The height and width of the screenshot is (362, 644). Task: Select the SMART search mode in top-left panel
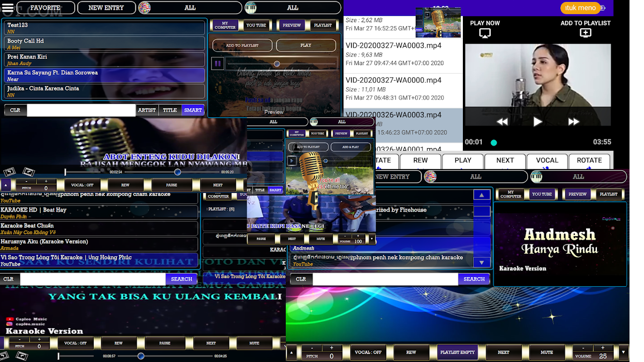[193, 110]
